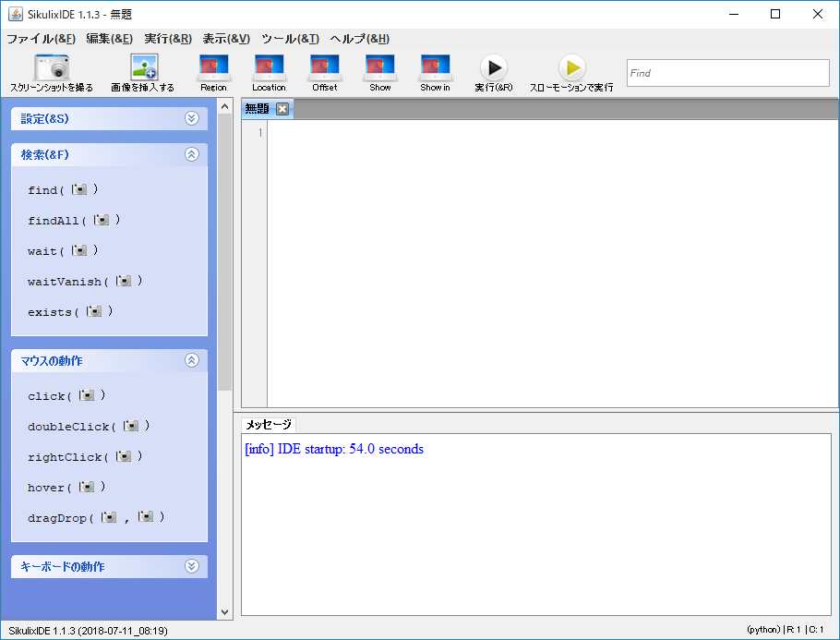Click the camera icon in waitVanish( )

click(123, 281)
